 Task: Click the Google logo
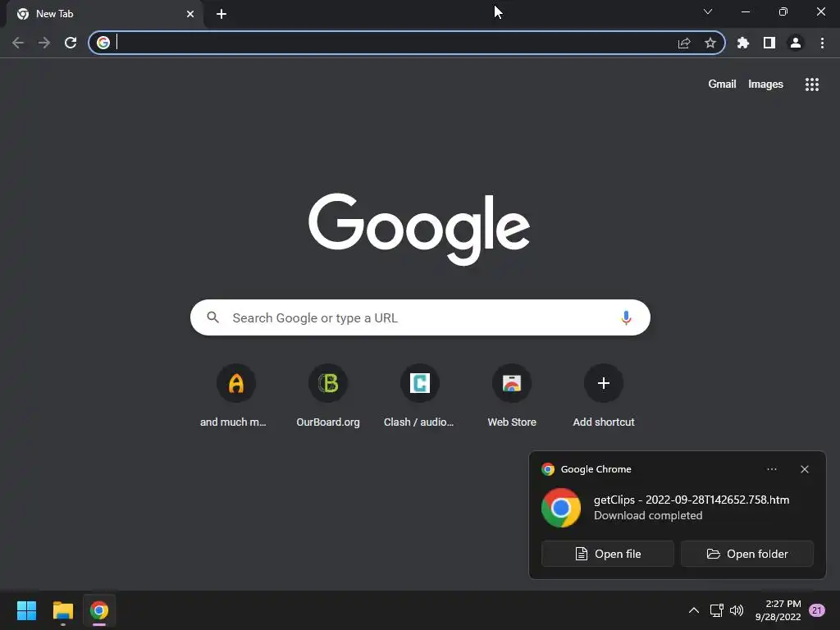[x=419, y=229]
